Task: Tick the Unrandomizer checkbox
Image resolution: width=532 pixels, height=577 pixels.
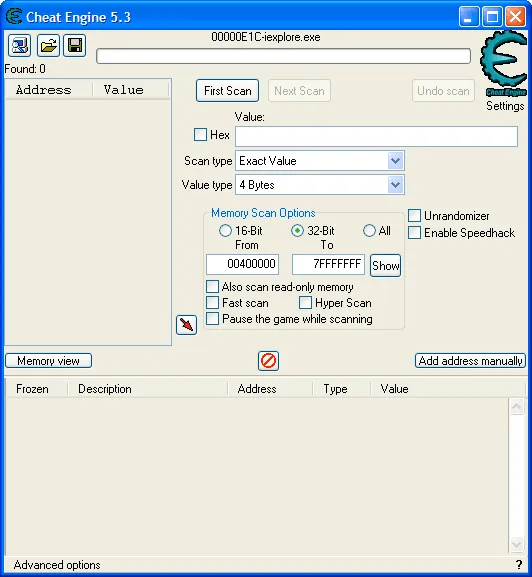Action: click(415, 216)
